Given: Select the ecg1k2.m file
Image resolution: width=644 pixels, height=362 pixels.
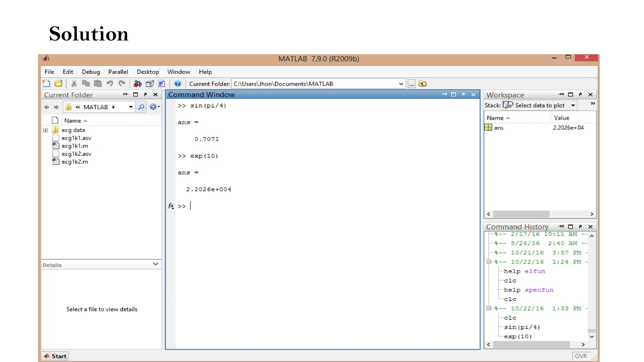Looking at the screenshot, I should point(75,162).
